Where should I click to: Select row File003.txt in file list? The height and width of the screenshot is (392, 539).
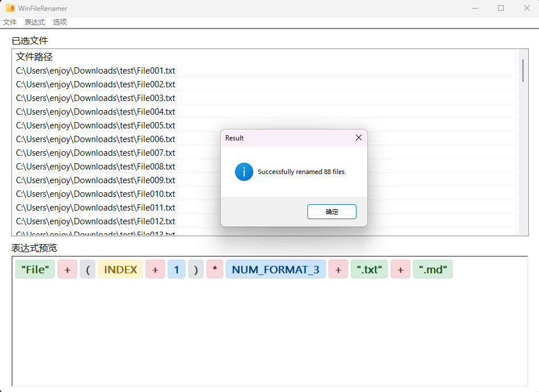coord(265,98)
